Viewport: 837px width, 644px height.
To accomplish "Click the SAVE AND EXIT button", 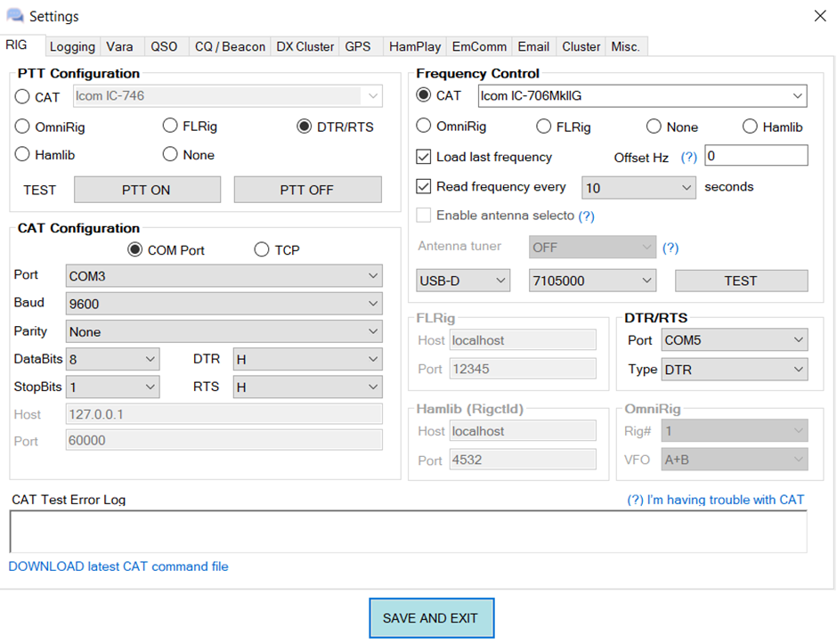I will [431, 618].
